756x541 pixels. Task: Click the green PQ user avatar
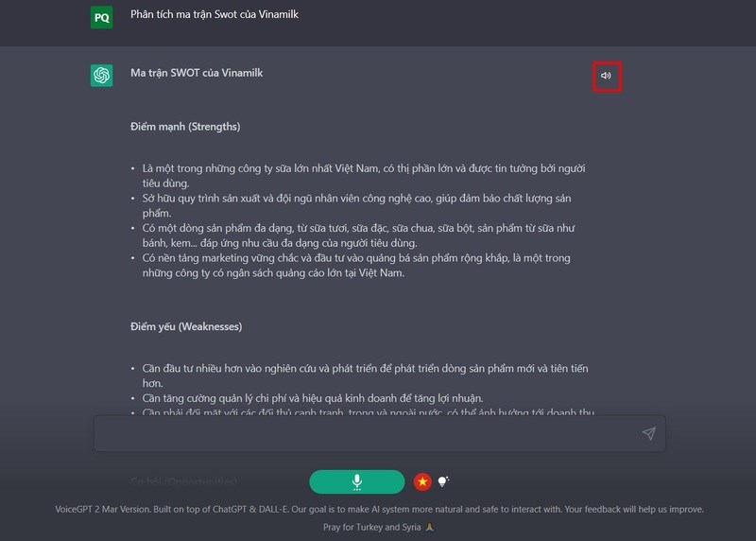[x=102, y=18]
